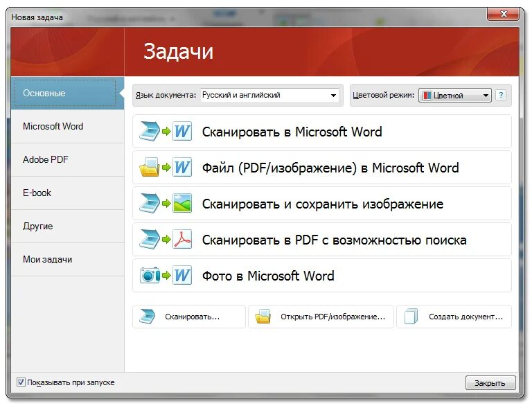Click folder icon in File (PDF/image) to Word row

(x=150, y=167)
